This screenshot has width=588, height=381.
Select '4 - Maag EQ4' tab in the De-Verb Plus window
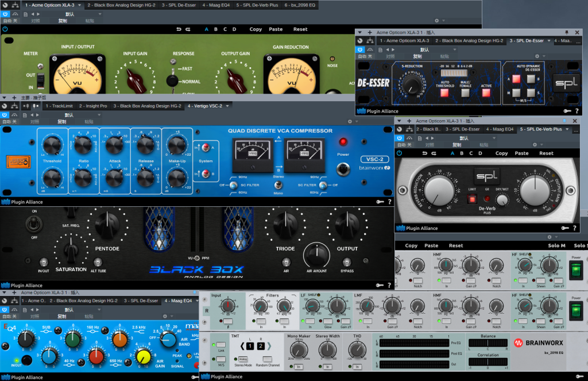coord(500,129)
